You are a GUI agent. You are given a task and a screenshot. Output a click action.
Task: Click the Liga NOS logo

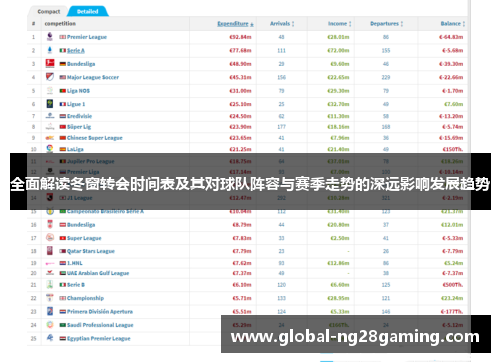click(x=50, y=90)
